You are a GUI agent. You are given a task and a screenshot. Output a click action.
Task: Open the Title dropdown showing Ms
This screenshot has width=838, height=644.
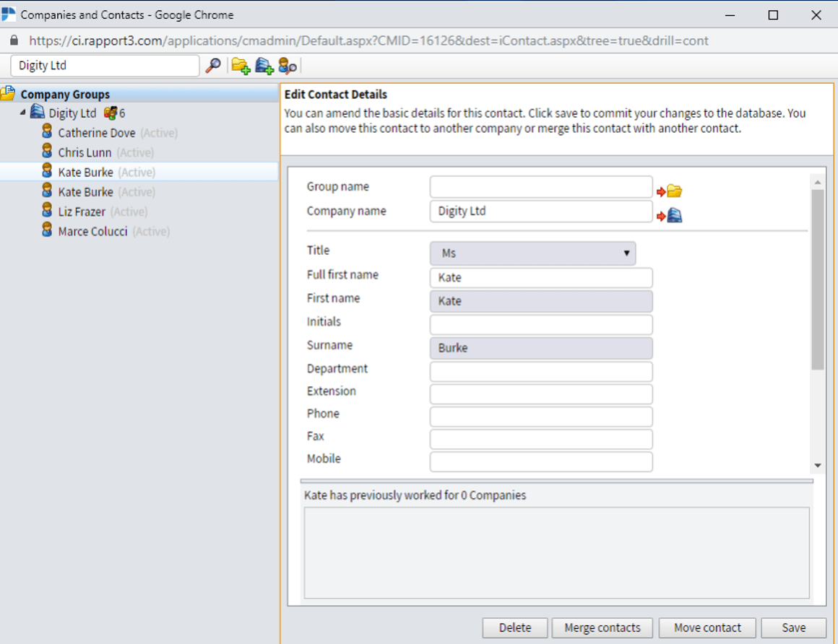(x=532, y=253)
